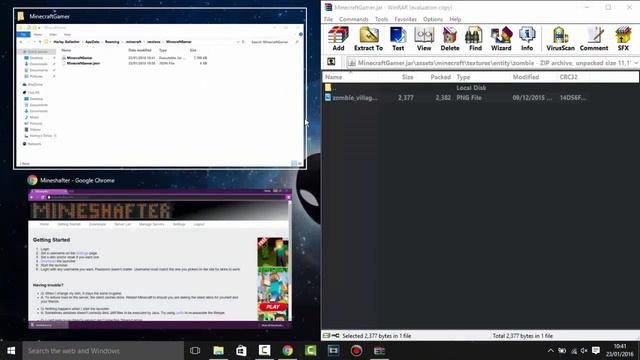Open WinRAR Commands menu
Screen dimensions: 640x360
tap(353, 19)
